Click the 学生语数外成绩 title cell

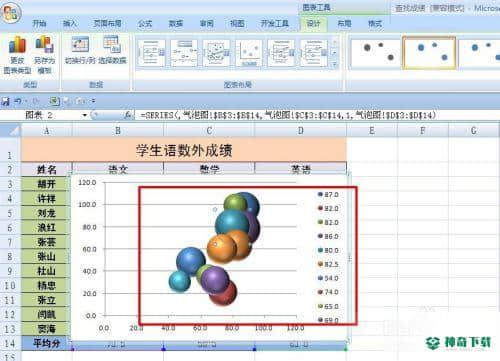pyautogui.click(x=184, y=151)
